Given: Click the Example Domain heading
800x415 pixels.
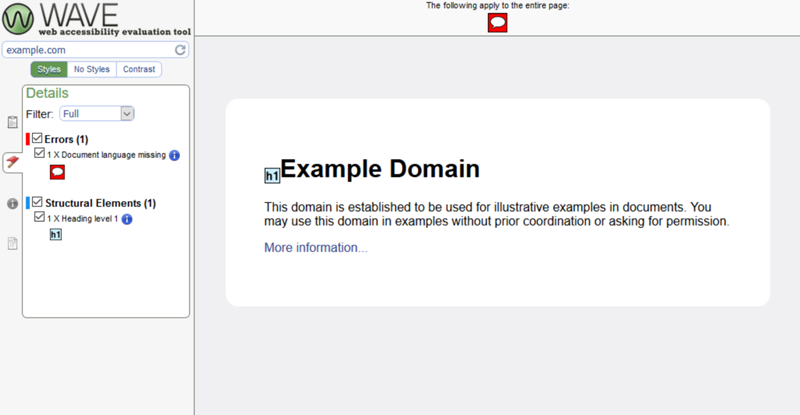Looking at the screenshot, I should coord(380,169).
